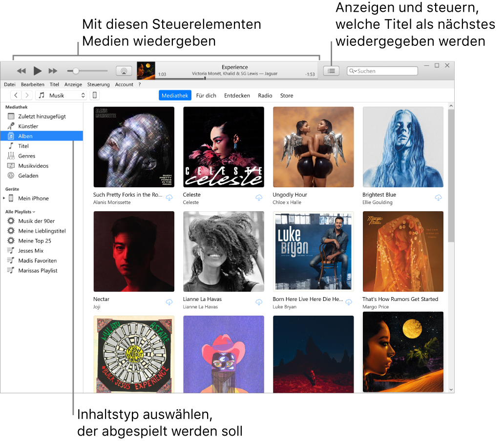Open the Up Next queue list

point(332,71)
